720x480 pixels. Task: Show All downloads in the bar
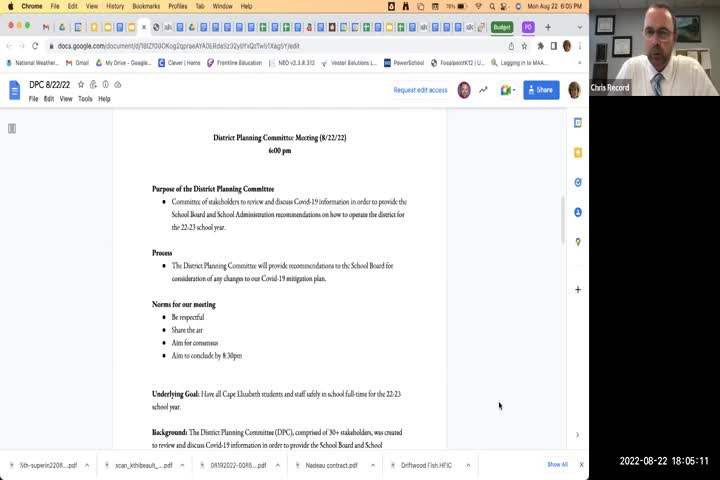(x=557, y=465)
